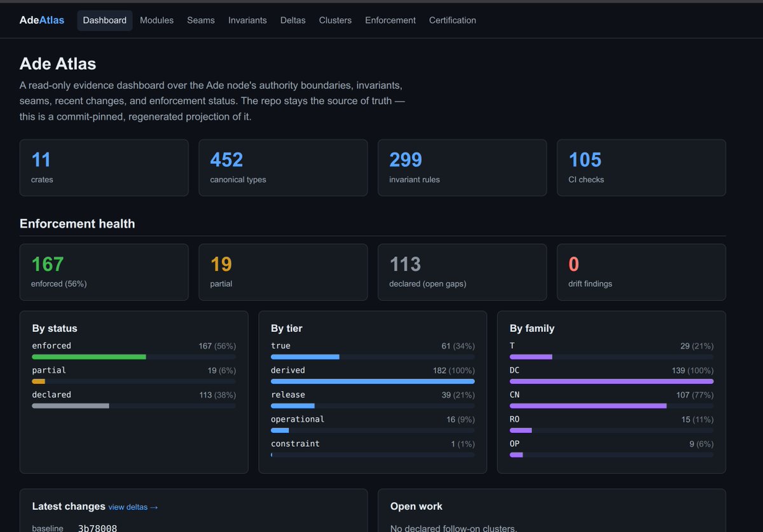Click the CN family progress bar
The height and width of the screenshot is (532, 763).
point(588,406)
